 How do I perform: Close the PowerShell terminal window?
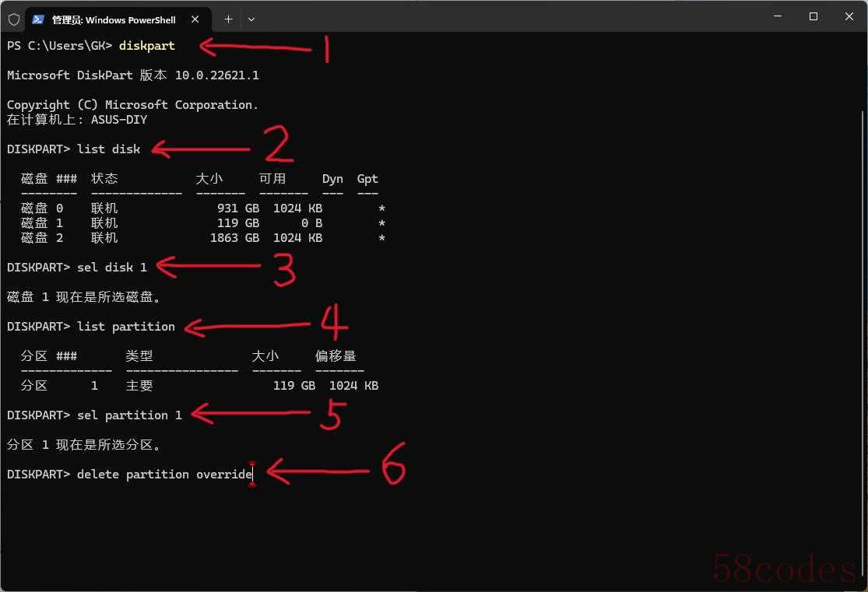tap(849, 16)
